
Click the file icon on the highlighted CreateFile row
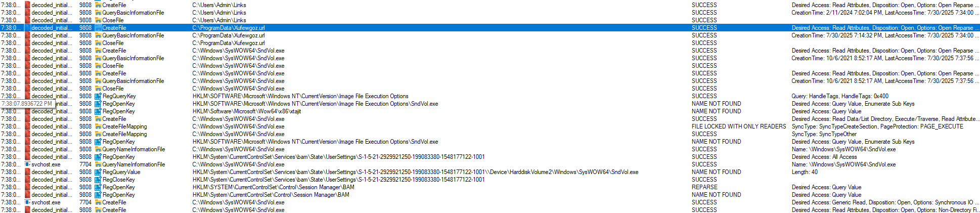tap(98, 28)
